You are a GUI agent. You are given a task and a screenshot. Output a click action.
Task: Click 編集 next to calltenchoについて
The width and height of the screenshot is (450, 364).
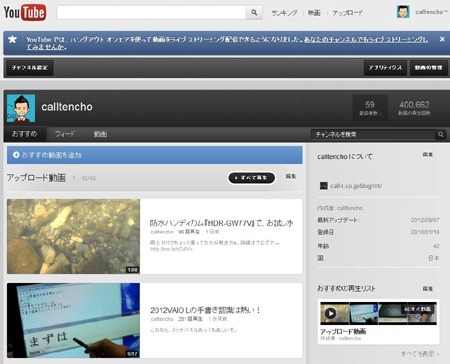click(428, 155)
